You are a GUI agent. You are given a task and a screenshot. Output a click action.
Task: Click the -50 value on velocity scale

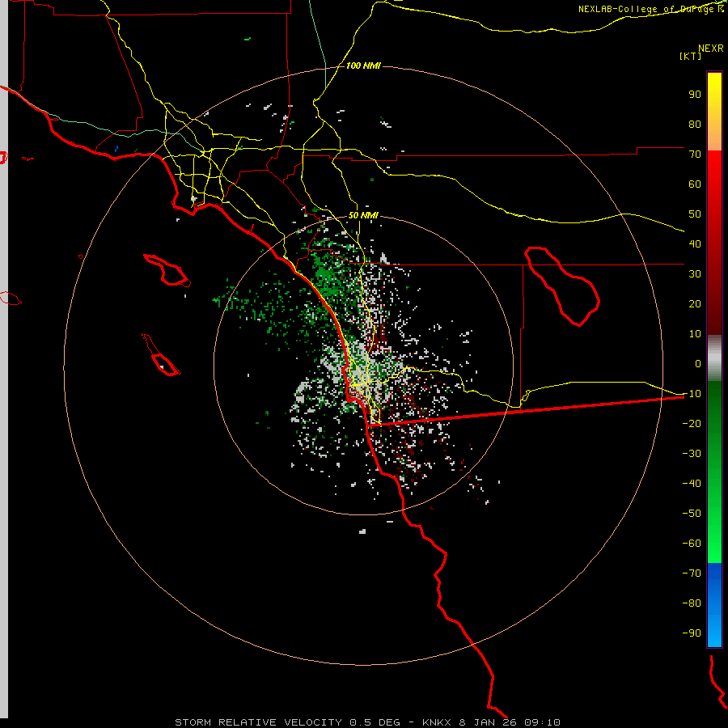click(x=692, y=514)
